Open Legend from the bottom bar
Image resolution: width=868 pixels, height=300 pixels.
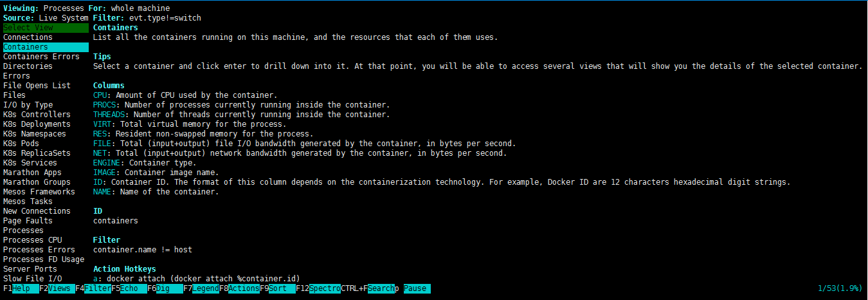(x=205, y=288)
